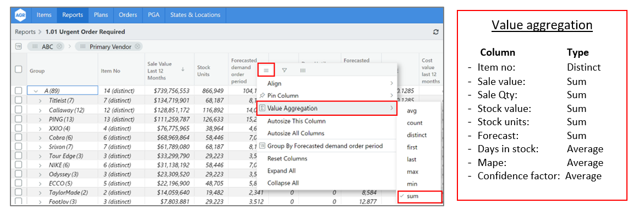The height and width of the screenshot is (214, 644).
Task: Remove the ABC grouping chip
Action: pyautogui.click(x=59, y=47)
